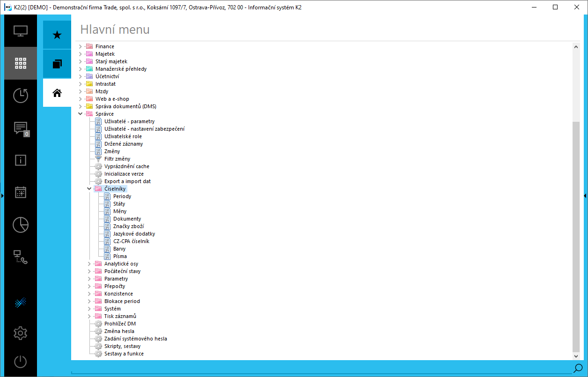588x377 pixels.
Task: Click the Periody table icon
Action: tap(107, 196)
